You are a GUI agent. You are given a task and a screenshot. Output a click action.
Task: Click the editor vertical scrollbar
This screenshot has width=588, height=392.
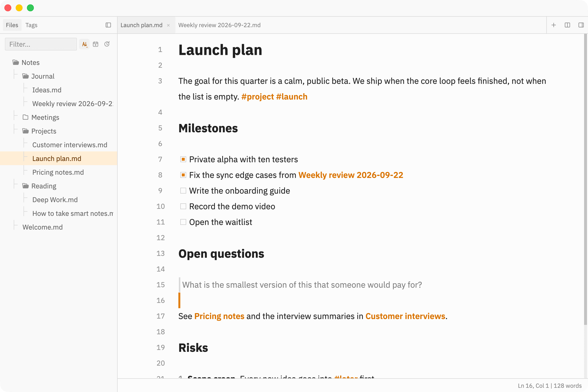pos(585,180)
